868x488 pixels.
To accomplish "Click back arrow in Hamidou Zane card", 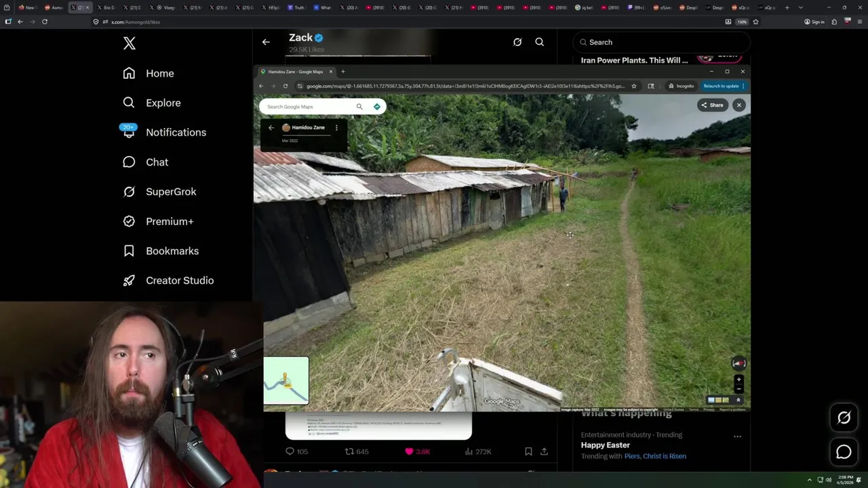I will (271, 127).
